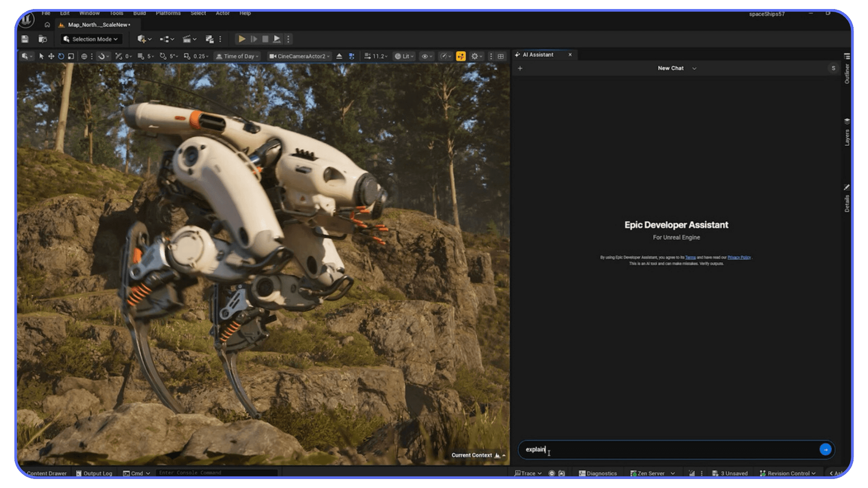Open the Details side panel tab
This screenshot has width=868, height=488.
(x=847, y=198)
